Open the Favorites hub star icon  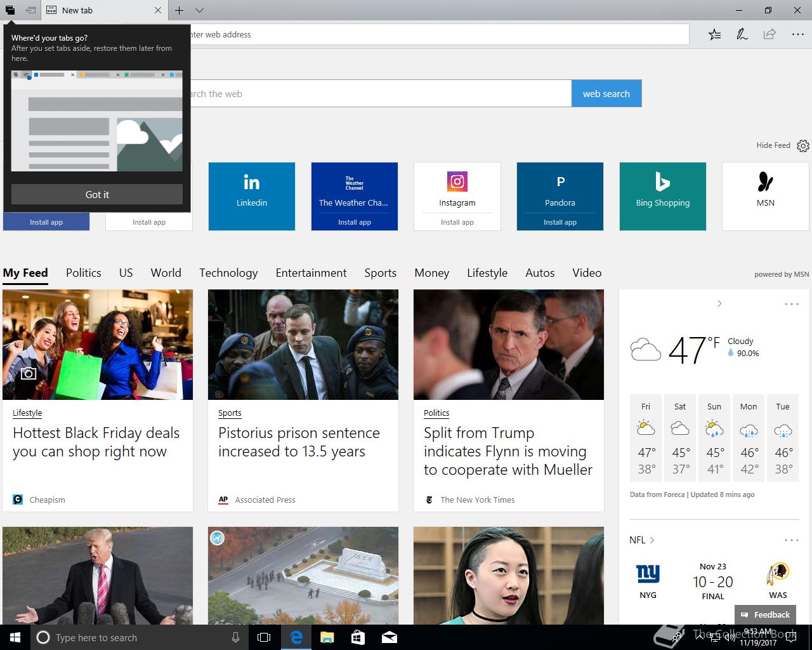coord(714,34)
